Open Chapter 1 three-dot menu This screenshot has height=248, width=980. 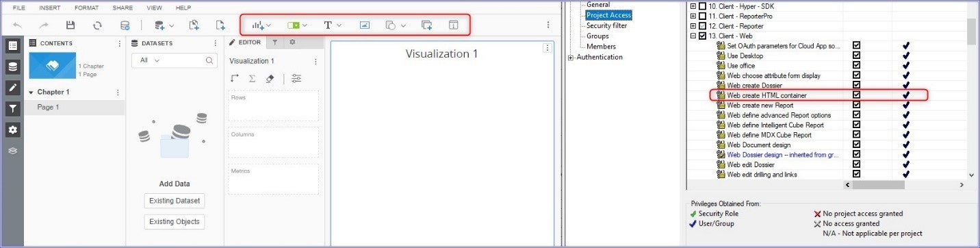tap(117, 92)
